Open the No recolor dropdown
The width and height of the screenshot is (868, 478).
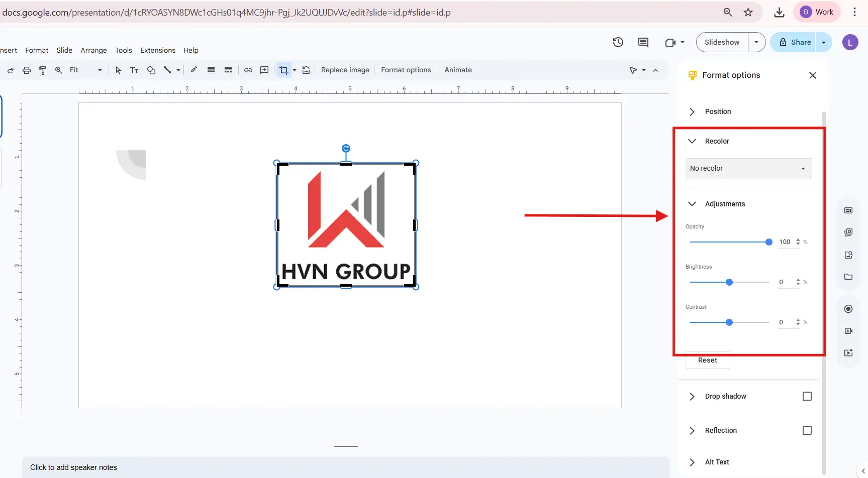[x=748, y=169]
